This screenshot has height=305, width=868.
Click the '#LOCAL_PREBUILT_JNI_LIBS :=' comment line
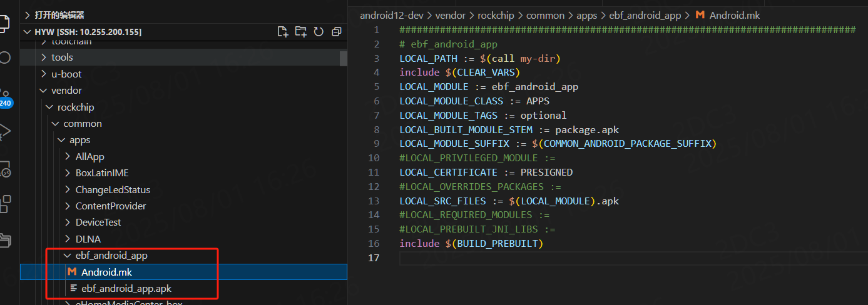[477, 229]
